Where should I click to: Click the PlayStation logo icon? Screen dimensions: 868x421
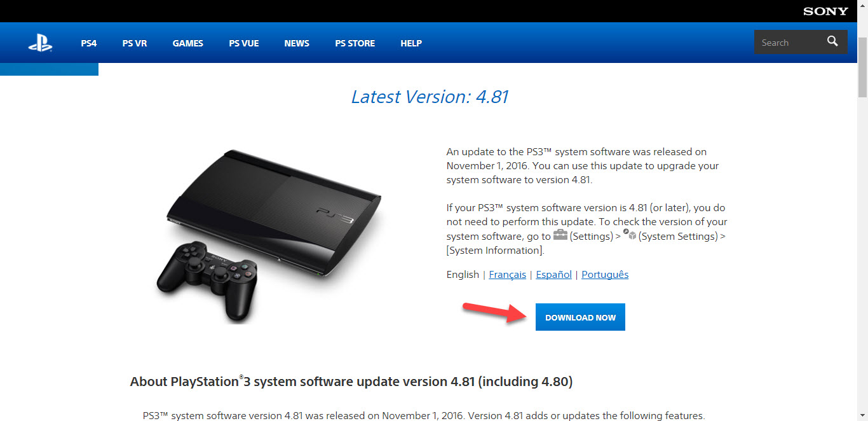40,43
